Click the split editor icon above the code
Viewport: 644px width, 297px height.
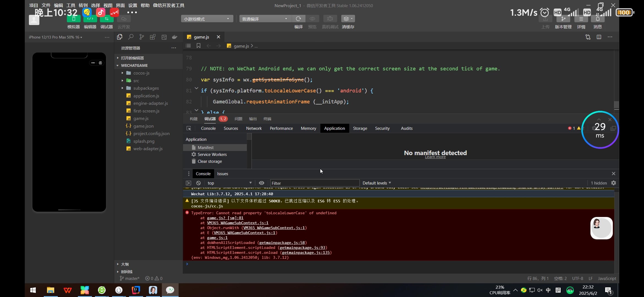click(x=599, y=37)
